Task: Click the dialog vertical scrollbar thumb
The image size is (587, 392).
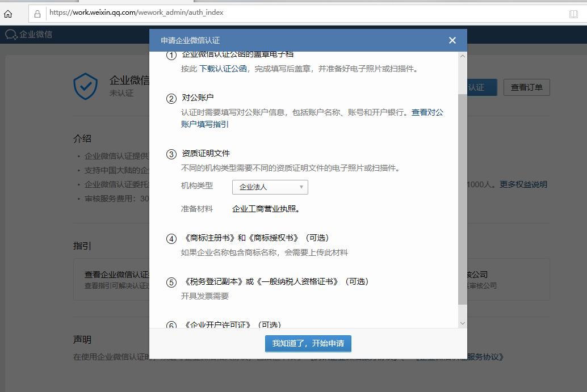Action: (463, 199)
